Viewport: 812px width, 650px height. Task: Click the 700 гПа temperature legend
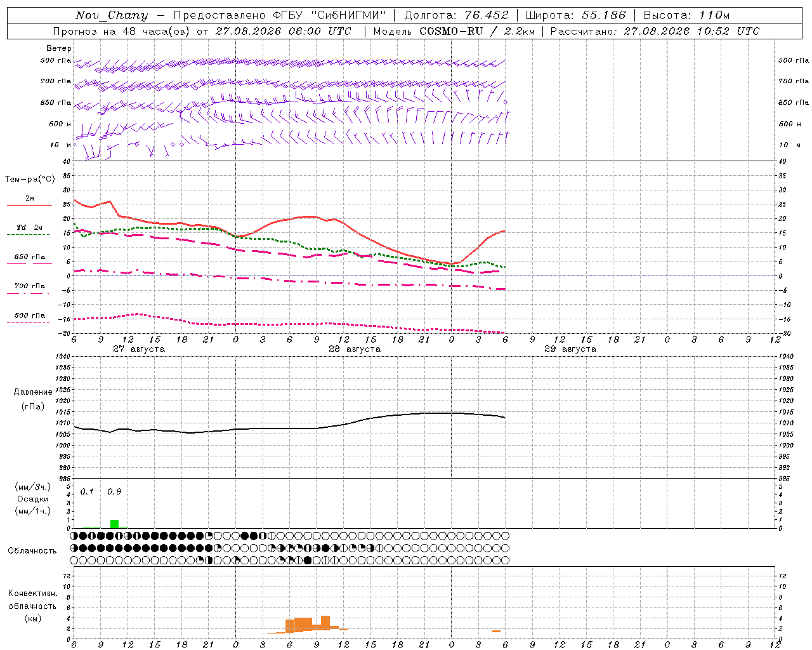coord(29,286)
